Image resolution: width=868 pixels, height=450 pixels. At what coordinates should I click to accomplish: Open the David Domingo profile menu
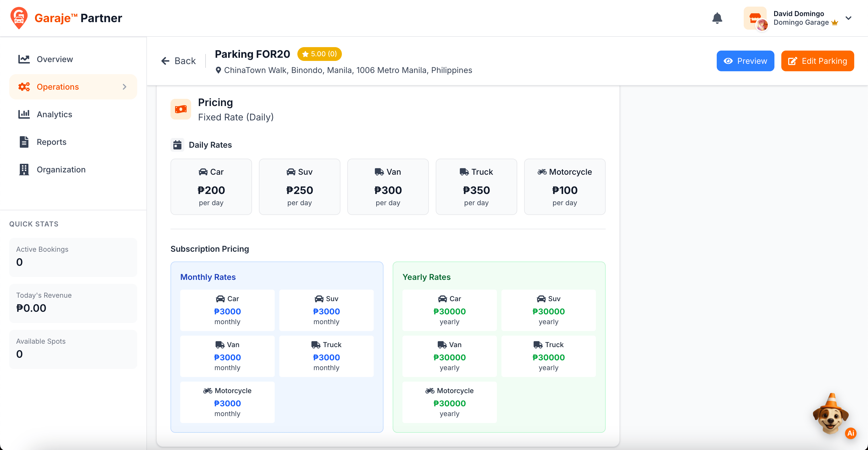(799, 14)
